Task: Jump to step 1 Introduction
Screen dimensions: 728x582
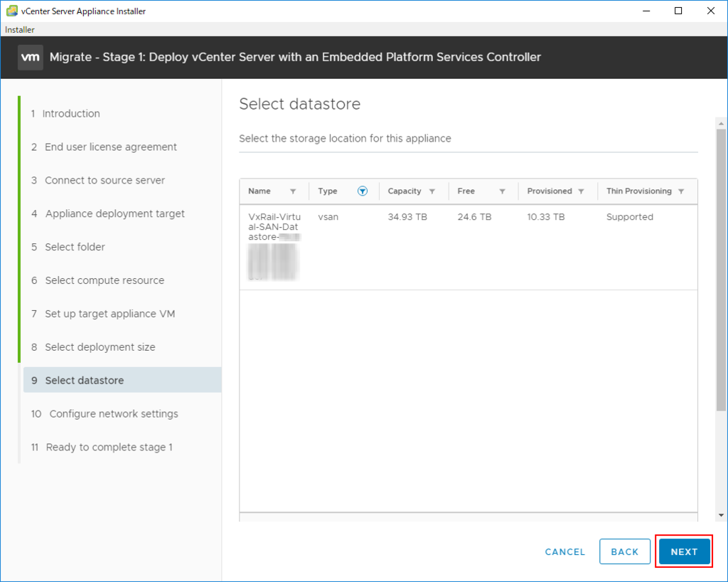Action: pos(71,114)
